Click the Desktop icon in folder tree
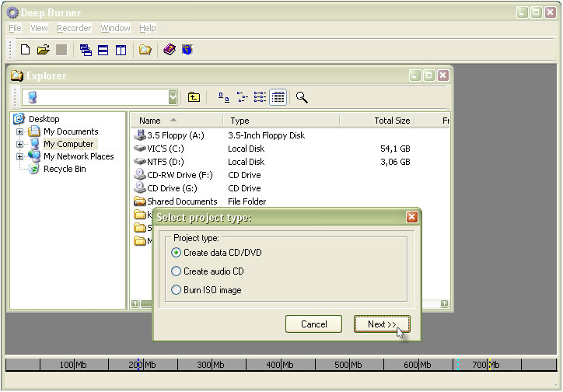 [19, 118]
